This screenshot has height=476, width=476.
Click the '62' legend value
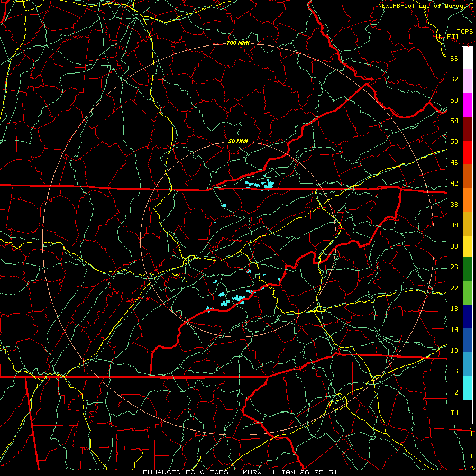[x=454, y=79]
